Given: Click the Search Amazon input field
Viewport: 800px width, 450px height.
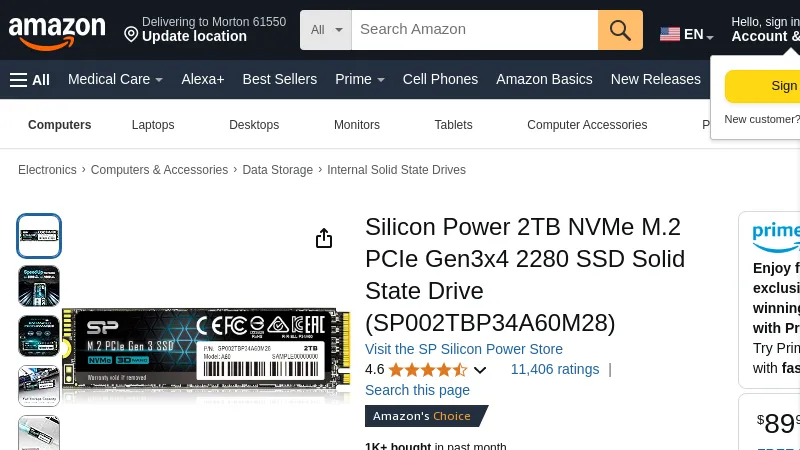Looking at the screenshot, I should [474, 30].
